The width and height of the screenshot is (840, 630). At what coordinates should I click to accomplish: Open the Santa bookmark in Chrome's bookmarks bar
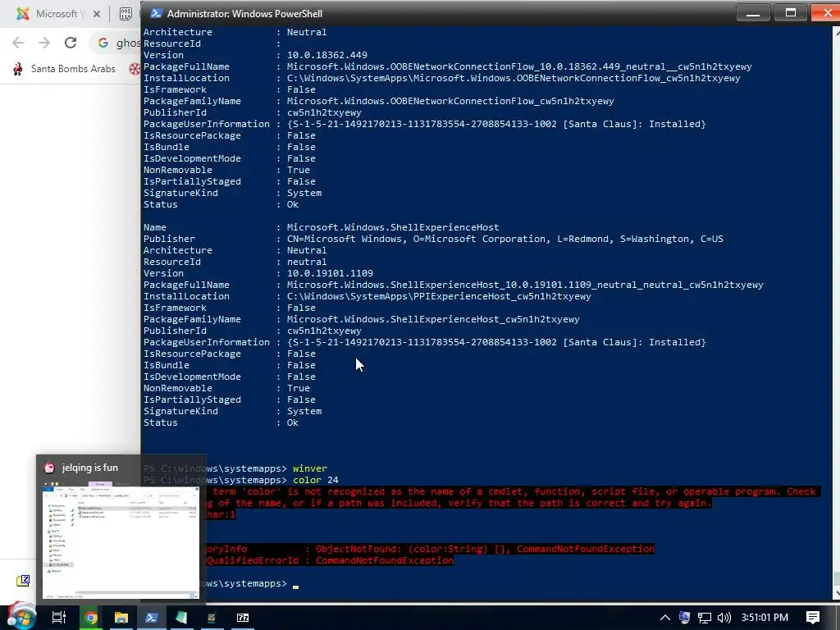(64, 69)
